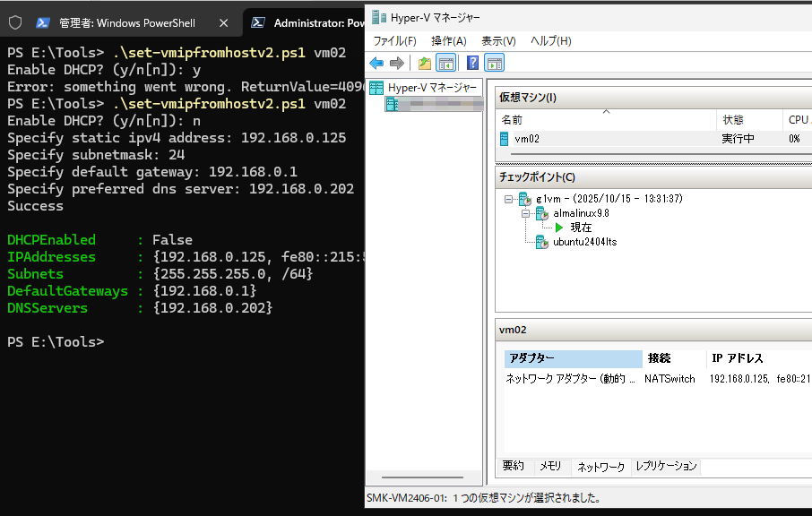Sort by the 名前 column header
Screen dimensions: 812x516
(x=605, y=120)
